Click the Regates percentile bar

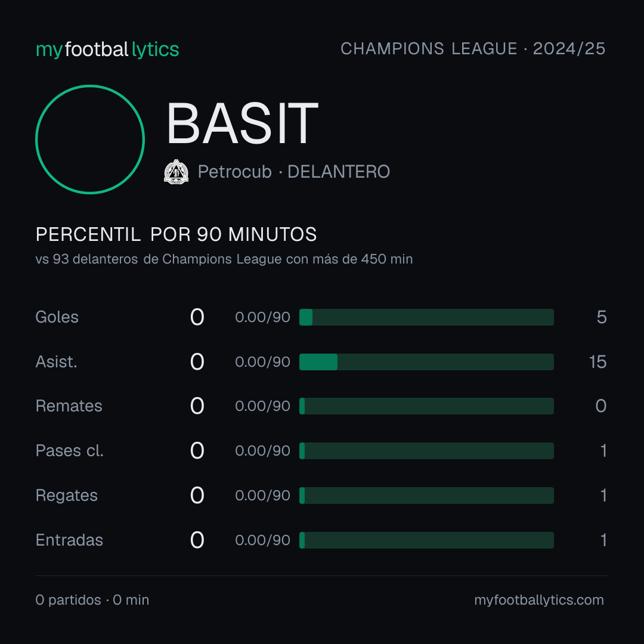tap(426, 496)
